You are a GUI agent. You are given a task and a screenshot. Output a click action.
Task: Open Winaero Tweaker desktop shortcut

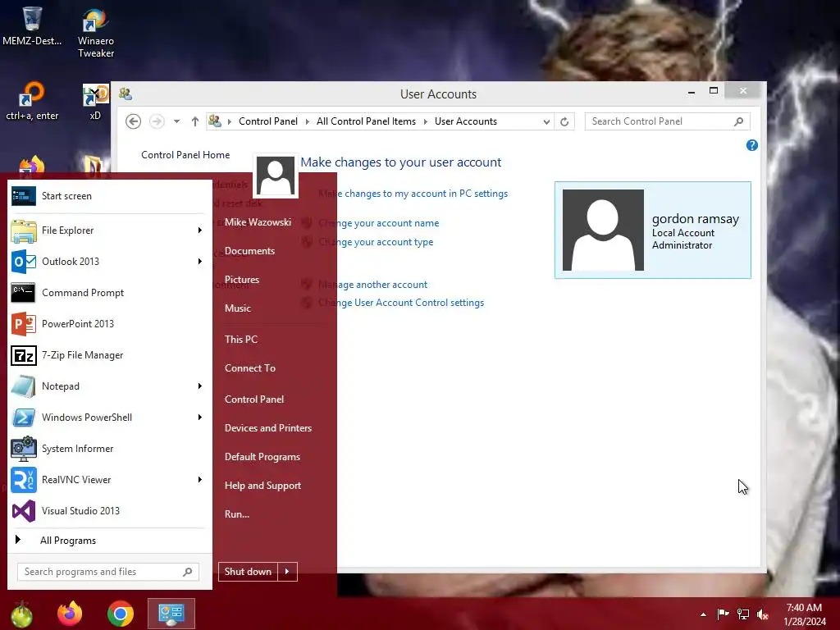[95, 32]
